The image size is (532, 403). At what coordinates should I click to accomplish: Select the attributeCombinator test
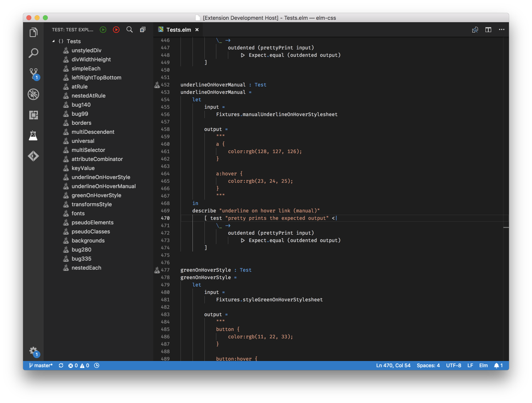[97, 159]
